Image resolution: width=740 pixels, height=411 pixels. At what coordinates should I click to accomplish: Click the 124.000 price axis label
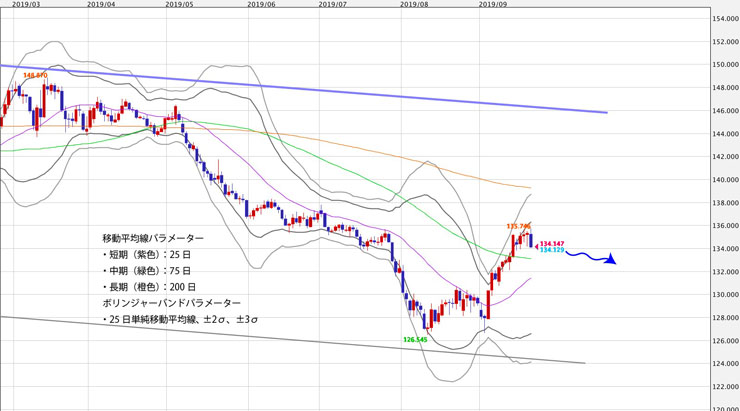726,364
